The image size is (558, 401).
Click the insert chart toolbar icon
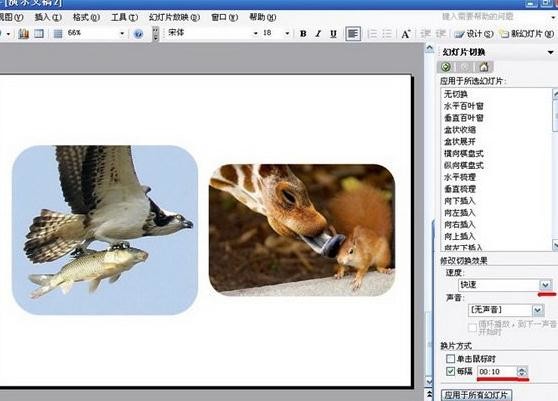pos(23,34)
